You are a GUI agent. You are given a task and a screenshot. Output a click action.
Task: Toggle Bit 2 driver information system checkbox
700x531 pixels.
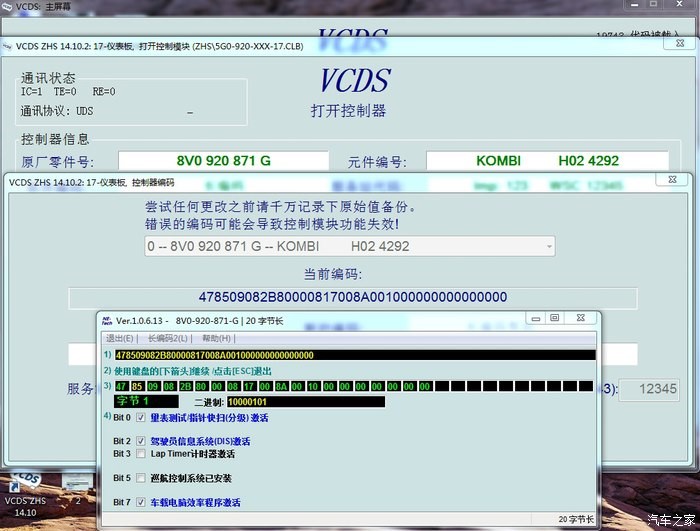tap(141, 441)
